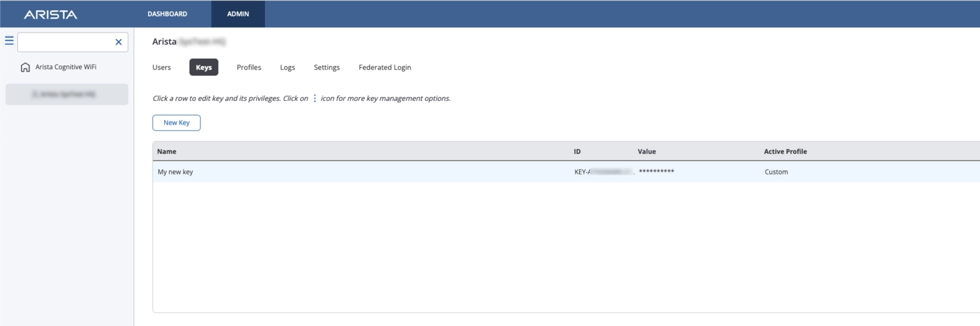Image resolution: width=980 pixels, height=326 pixels.
Task: Click the Arista account heading text
Action: point(189,42)
